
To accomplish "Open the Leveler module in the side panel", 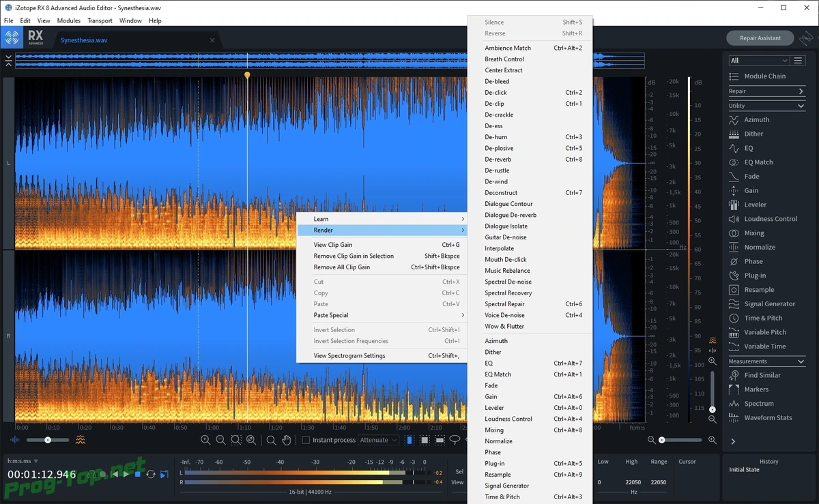I will 755,205.
